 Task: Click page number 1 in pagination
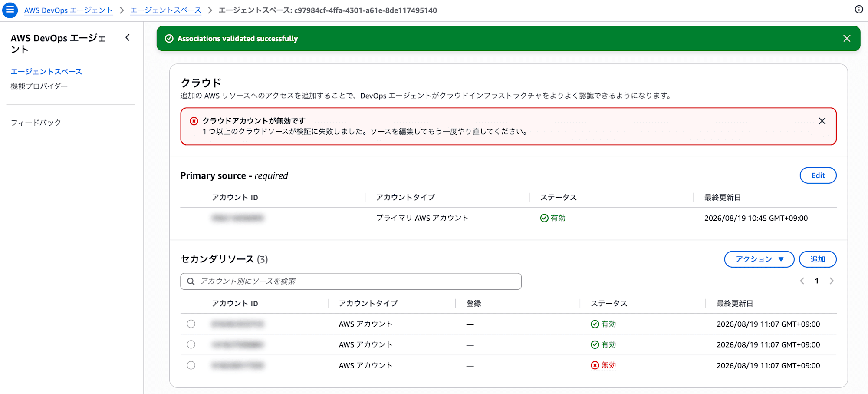817,281
